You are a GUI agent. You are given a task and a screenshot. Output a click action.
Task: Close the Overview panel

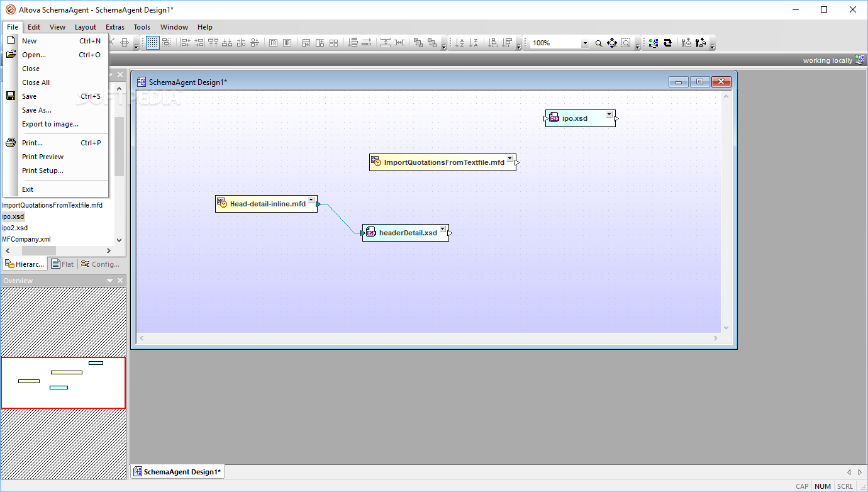[120, 281]
